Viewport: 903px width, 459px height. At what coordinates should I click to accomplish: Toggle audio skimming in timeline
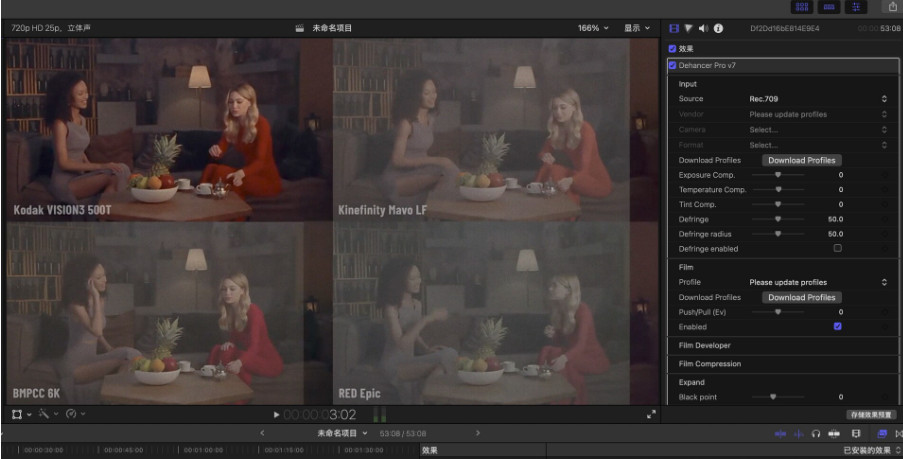pyautogui.click(x=798, y=434)
